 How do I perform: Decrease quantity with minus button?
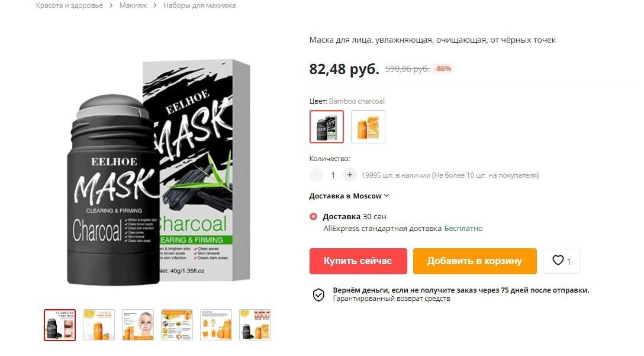317,175
